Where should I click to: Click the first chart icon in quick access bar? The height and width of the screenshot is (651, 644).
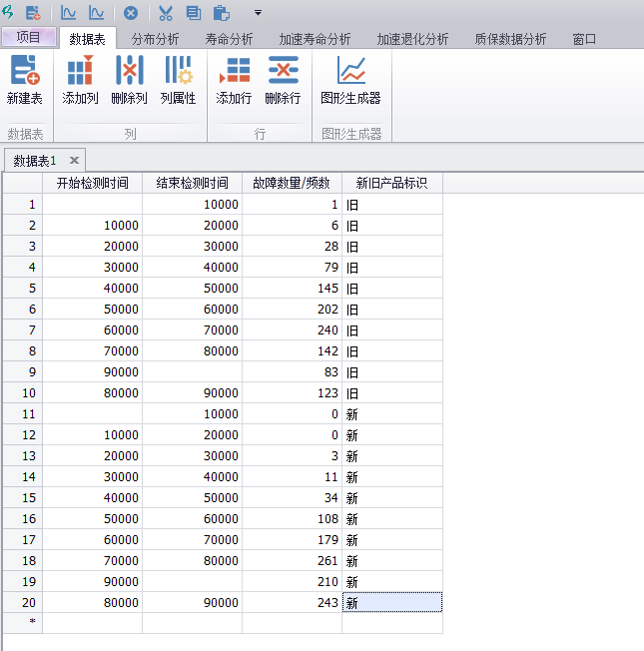click(x=68, y=13)
